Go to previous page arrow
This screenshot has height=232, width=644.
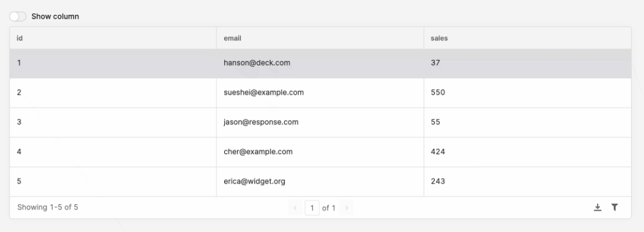tap(295, 208)
